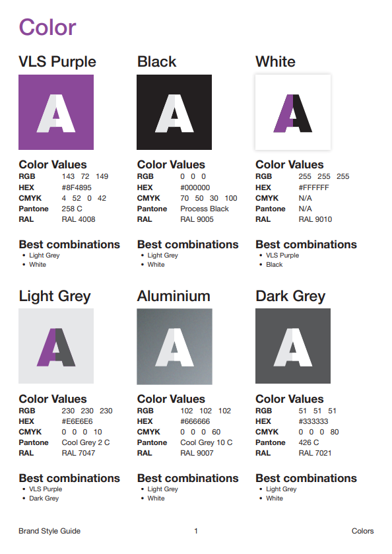Screen dimensions: 392x554
Task: Select the Dark Grey swatch square
Action: point(293,346)
